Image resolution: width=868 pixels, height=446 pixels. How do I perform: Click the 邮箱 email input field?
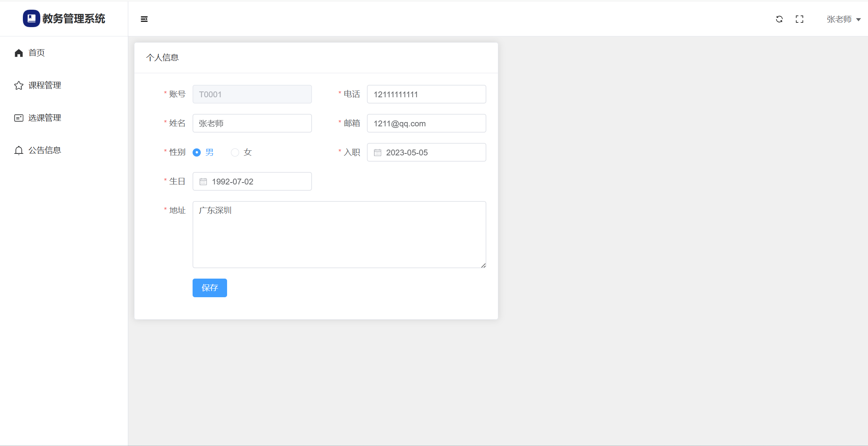click(426, 124)
